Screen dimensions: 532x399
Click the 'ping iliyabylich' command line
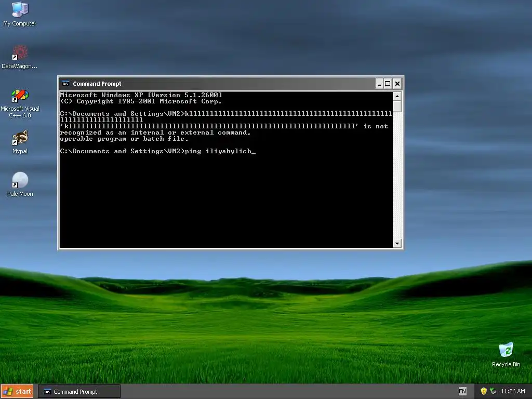157,151
